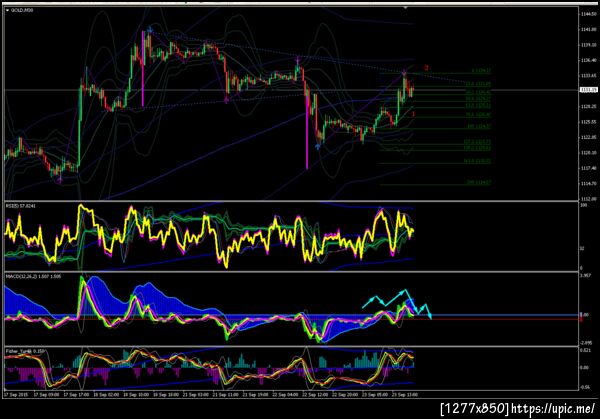This screenshot has width=600, height=419.
Task: Select blue up arrow below 22 Sep low
Action: point(318,147)
